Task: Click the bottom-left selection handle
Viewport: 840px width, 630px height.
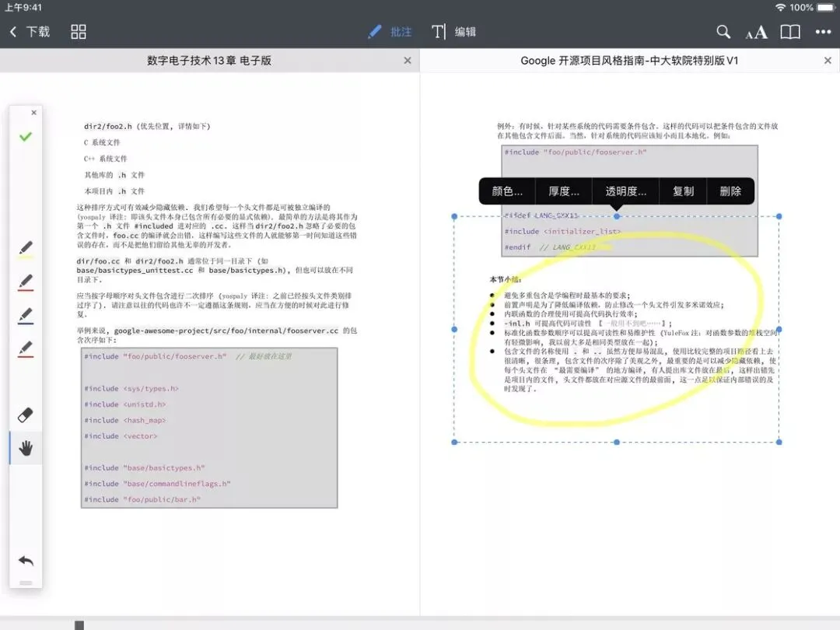Action: point(454,442)
